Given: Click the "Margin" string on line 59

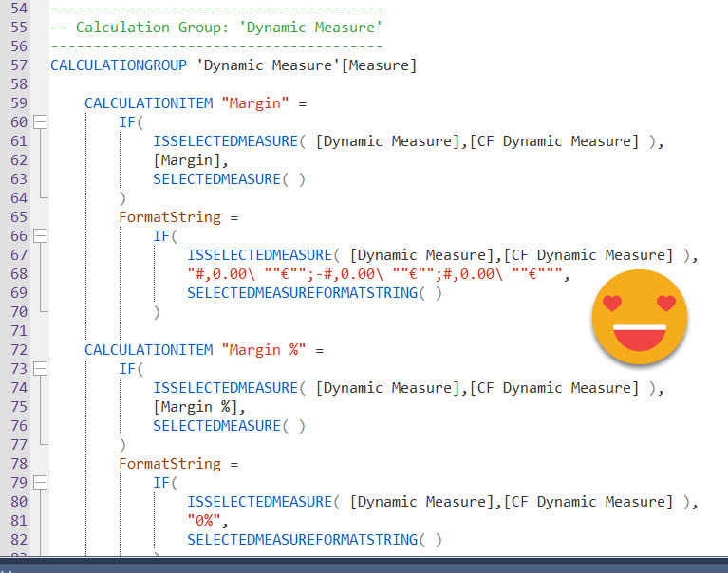Looking at the screenshot, I should 254,103.
